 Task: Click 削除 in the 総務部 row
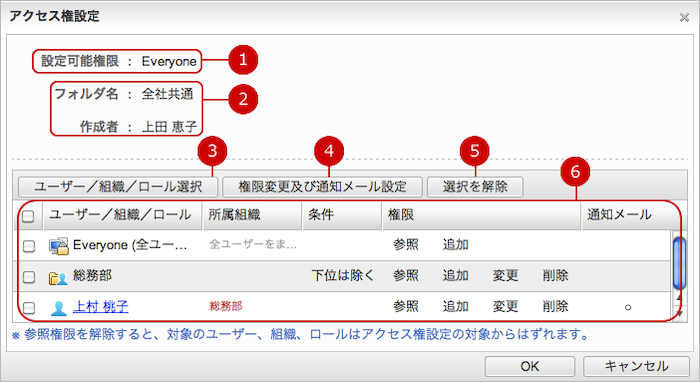pyautogui.click(x=555, y=276)
